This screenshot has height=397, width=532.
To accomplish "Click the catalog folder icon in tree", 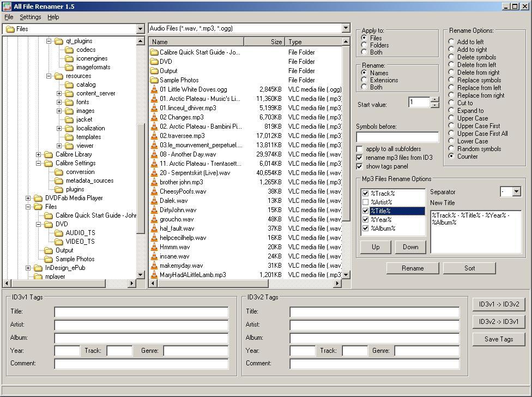I will coord(69,85).
